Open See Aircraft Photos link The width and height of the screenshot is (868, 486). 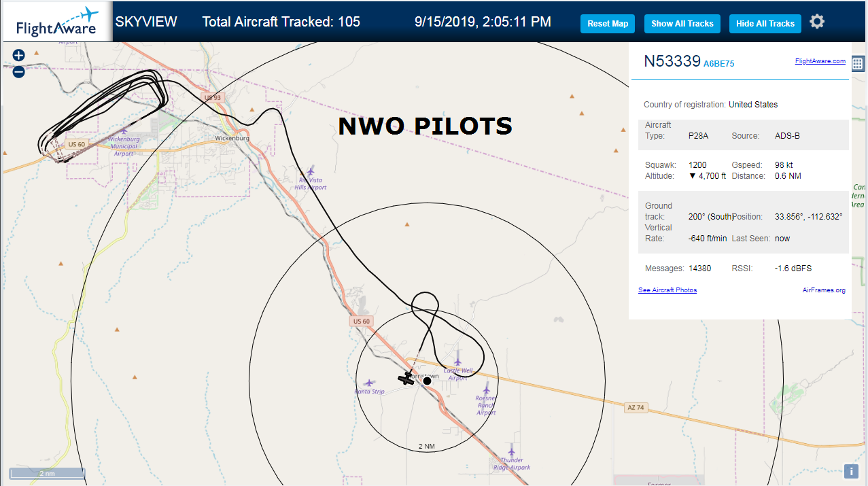point(667,290)
